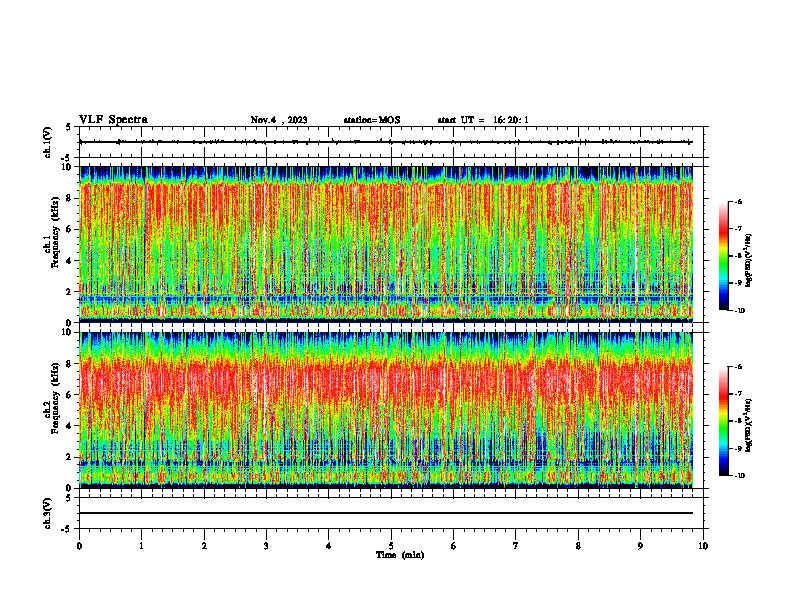Viewport: 792px width, 612px height.
Task: Click the ch.2 spectrogram panel
Action: coord(386,410)
